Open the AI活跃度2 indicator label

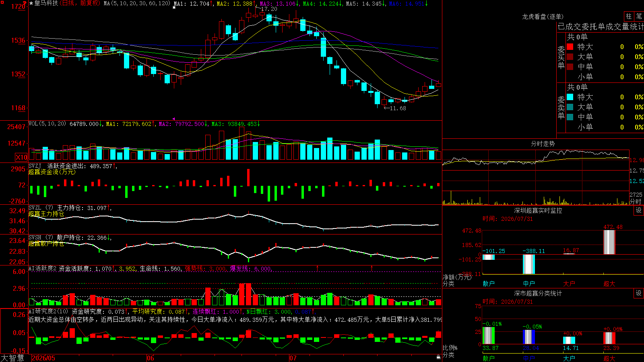coord(43,268)
